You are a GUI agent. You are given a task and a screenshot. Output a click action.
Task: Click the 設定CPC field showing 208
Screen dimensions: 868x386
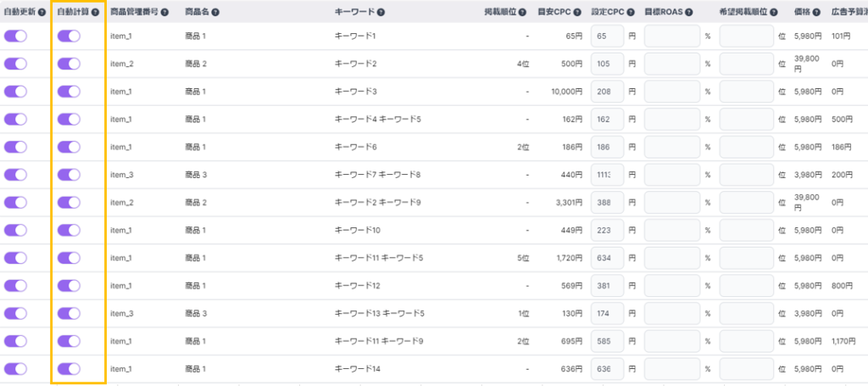[x=607, y=92]
